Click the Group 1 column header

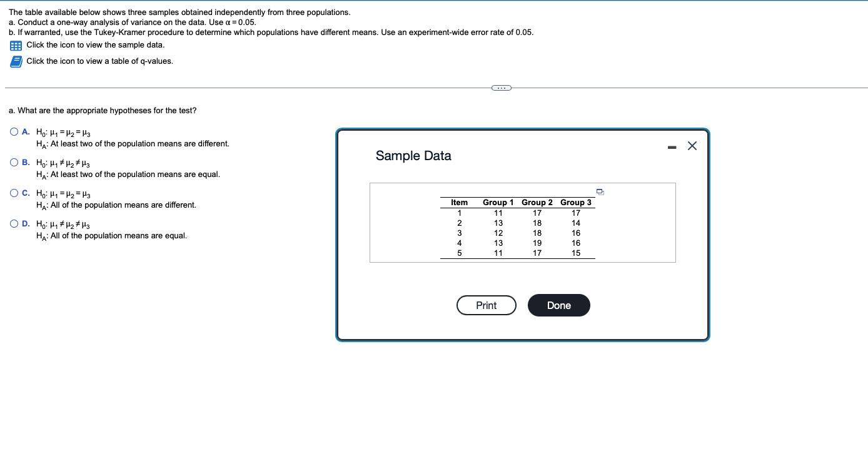(498, 203)
